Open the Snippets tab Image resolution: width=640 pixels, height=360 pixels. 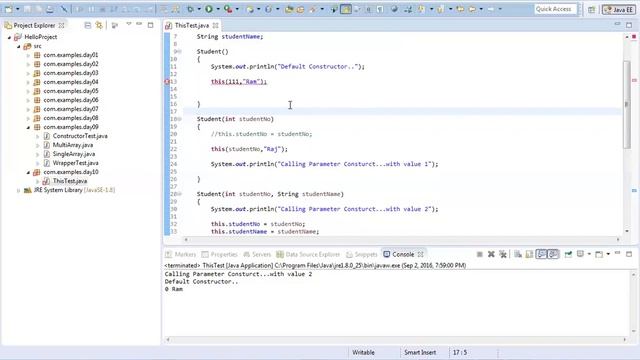362,254
